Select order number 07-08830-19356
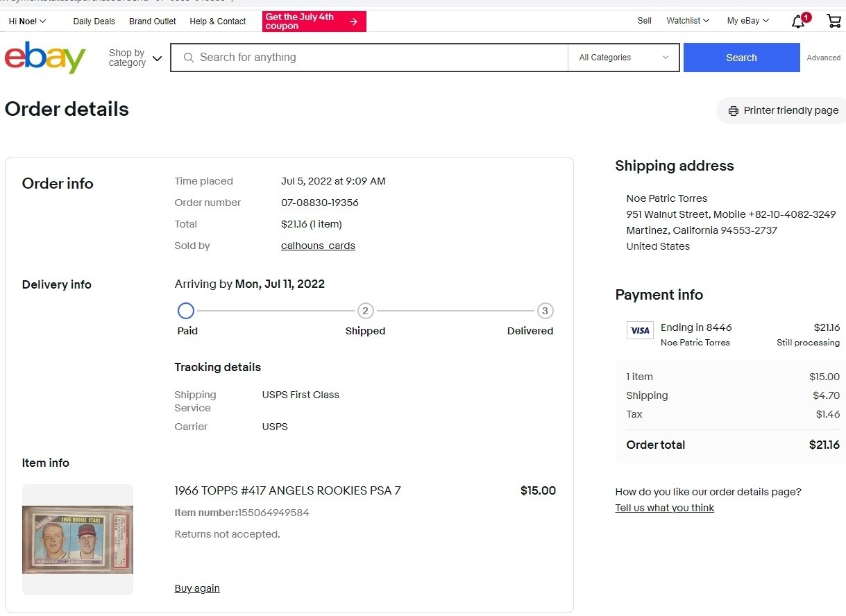 [320, 203]
